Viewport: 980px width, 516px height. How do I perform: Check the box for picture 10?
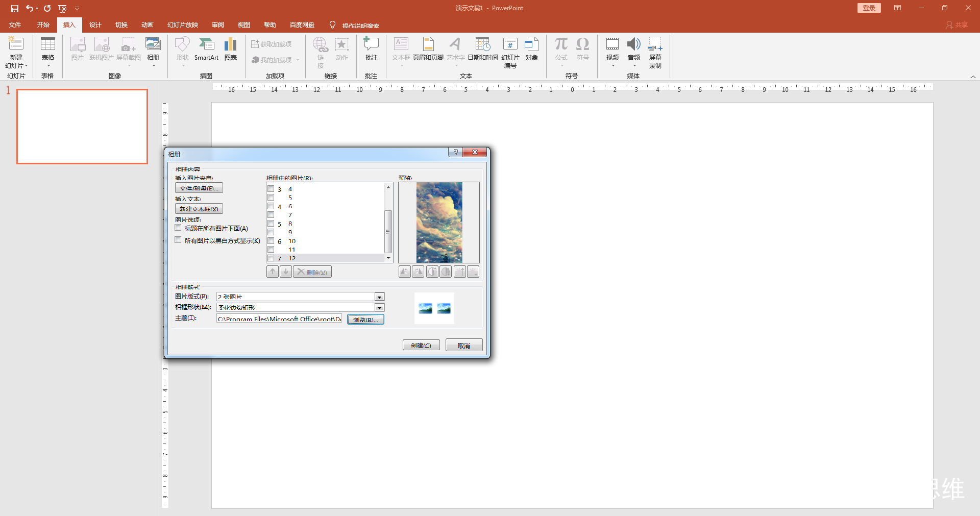point(271,241)
